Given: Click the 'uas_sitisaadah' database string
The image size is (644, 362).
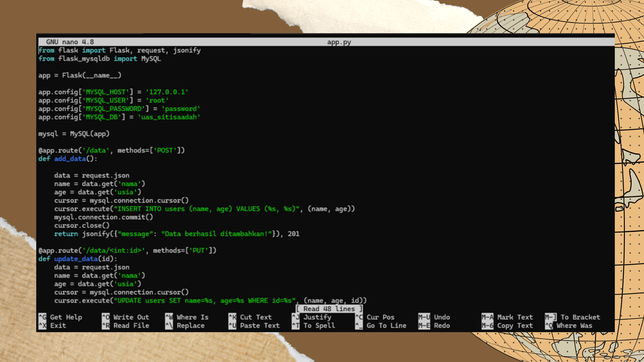Looking at the screenshot, I should pyautogui.click(x=169, y=117).
